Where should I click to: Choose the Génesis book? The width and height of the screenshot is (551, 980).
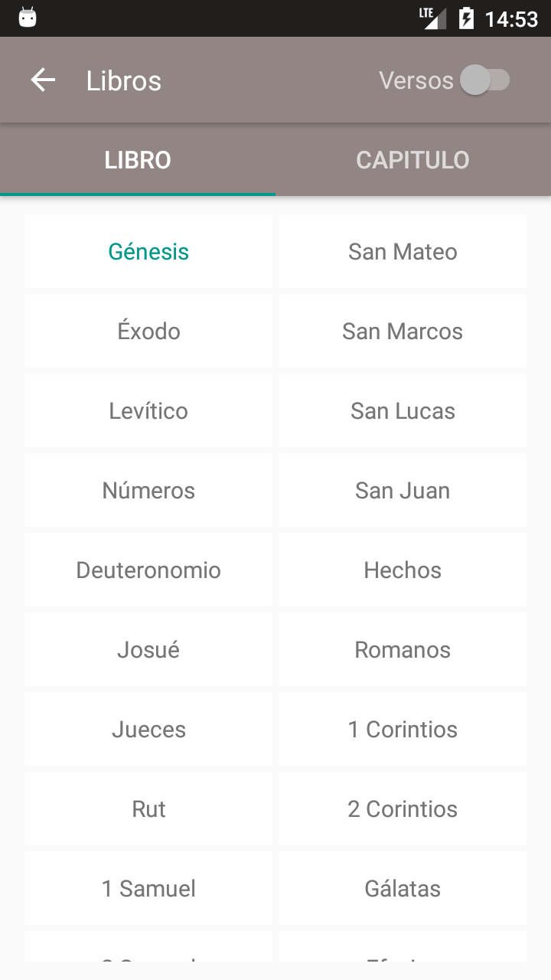148,252
